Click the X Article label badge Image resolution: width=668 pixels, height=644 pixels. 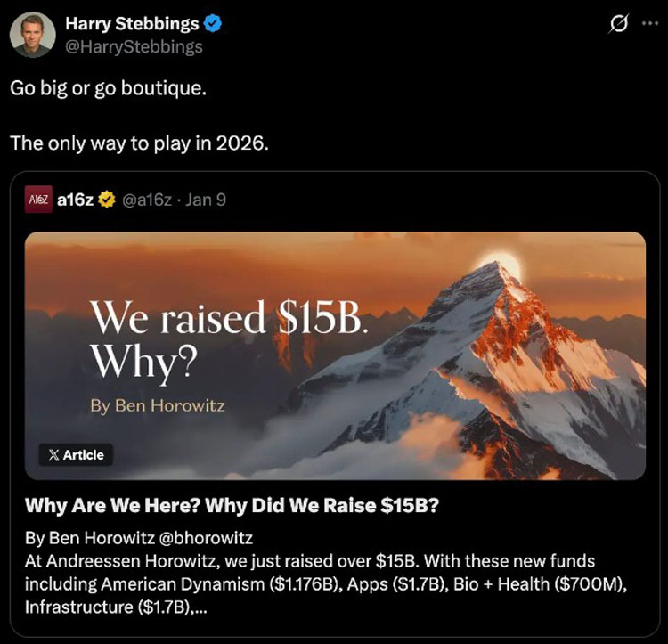tap(76, 455)
